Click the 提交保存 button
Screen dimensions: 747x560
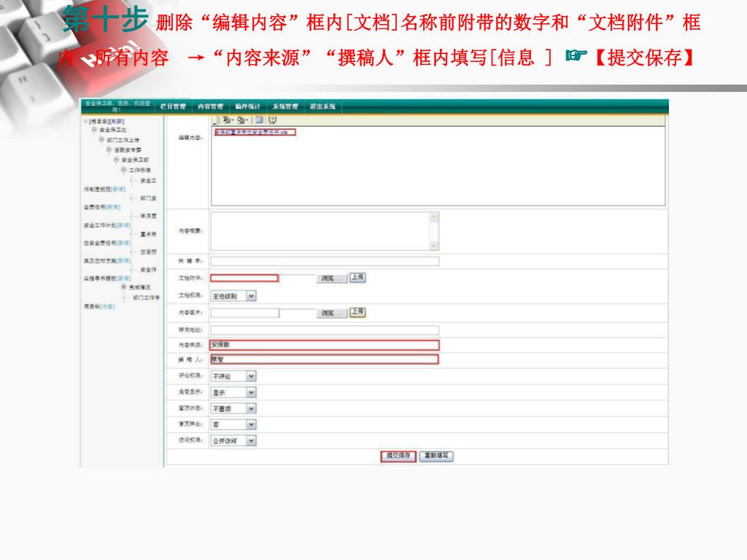pos(398,456)
